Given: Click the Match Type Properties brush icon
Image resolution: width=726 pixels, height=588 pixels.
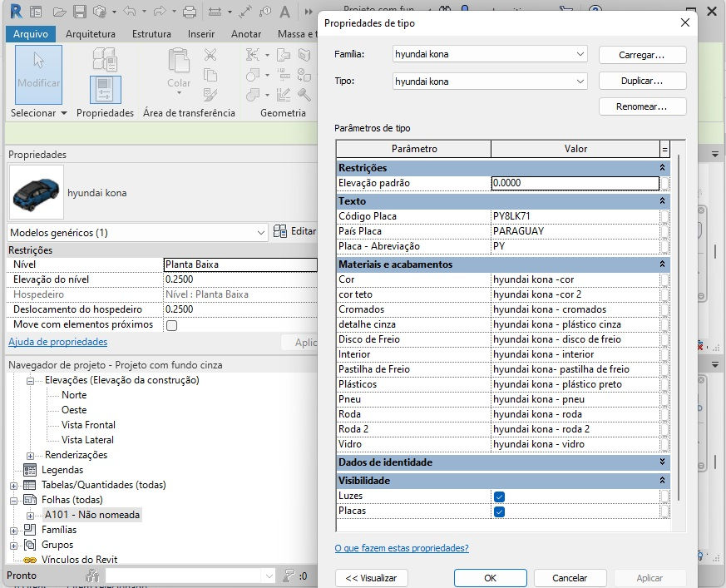Looking at the screenshot, I should point(210,95).
